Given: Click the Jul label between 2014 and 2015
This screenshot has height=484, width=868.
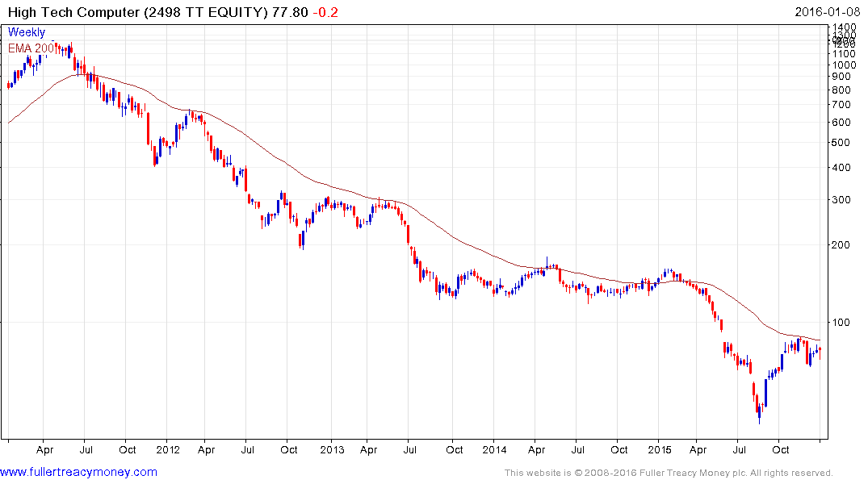Looking at the screenshot, I should pos(578,449).
